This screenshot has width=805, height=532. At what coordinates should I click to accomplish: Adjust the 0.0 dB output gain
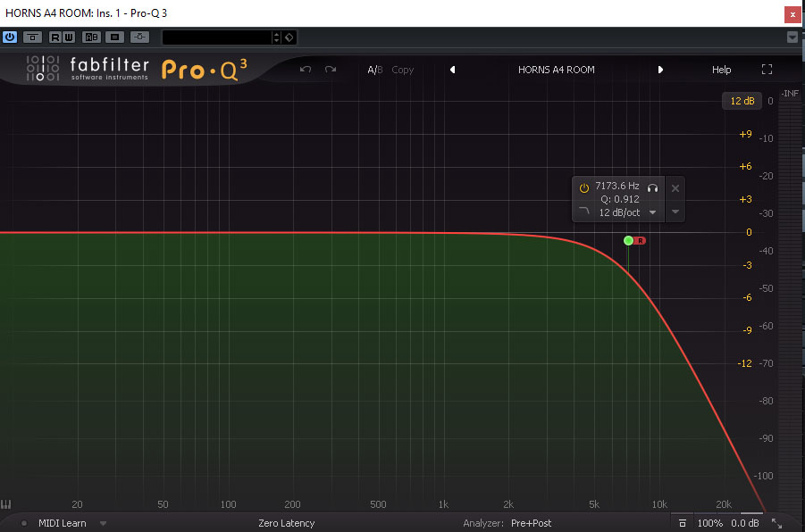tap(745, 523)
